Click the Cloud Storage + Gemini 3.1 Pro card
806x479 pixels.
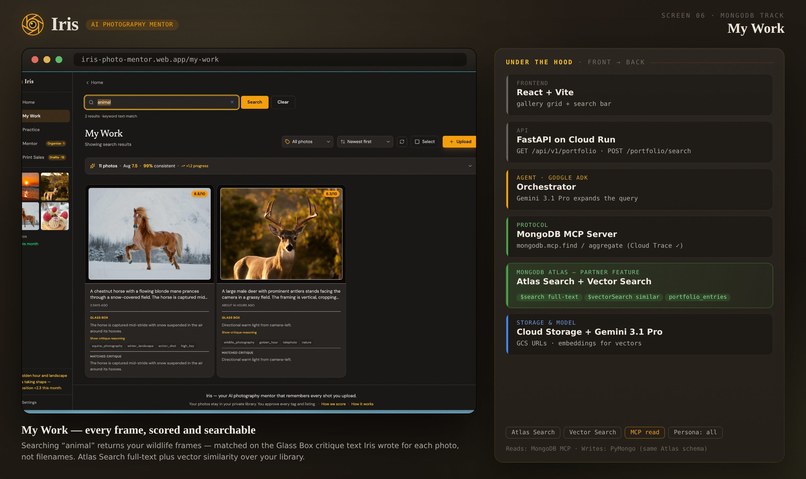(x=639, y=334)
